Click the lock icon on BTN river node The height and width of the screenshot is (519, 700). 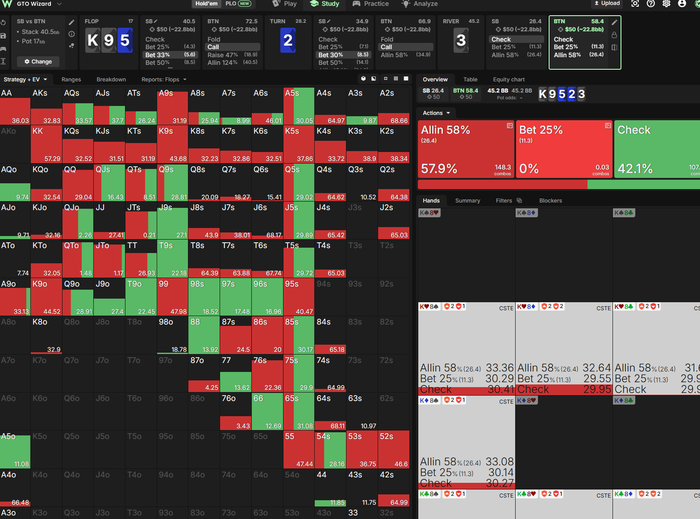point(614,35)
